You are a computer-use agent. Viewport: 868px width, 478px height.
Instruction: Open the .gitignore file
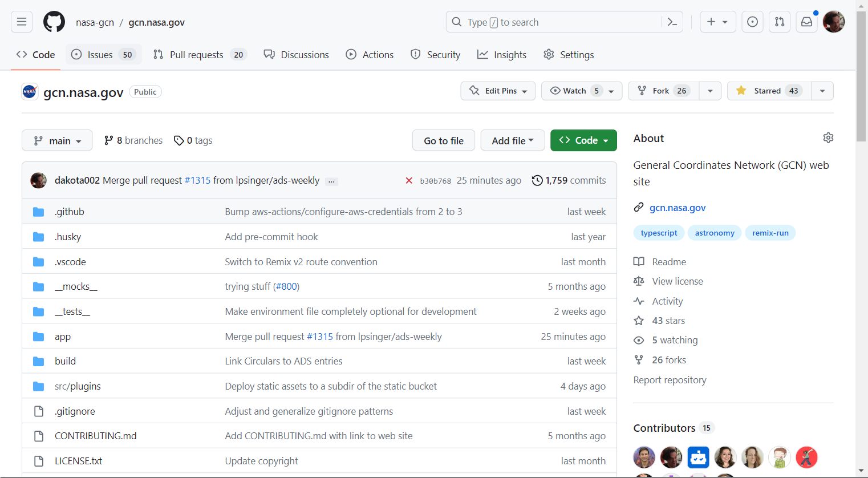(75, 411)
